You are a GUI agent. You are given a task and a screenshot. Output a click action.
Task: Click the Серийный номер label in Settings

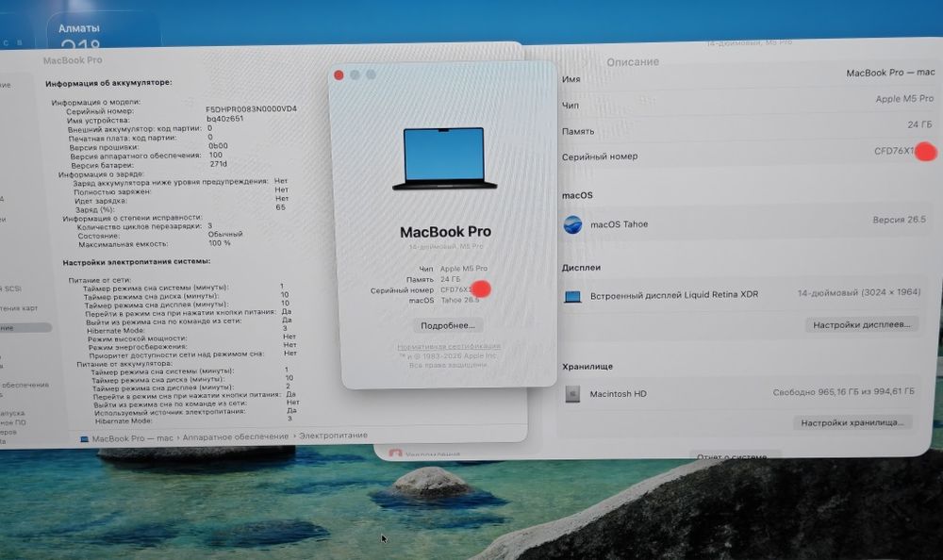click(600, 156)
